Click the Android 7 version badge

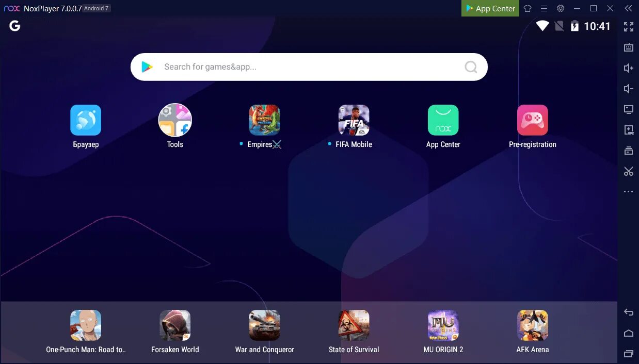pyautogui.click(x=97, y=8)
